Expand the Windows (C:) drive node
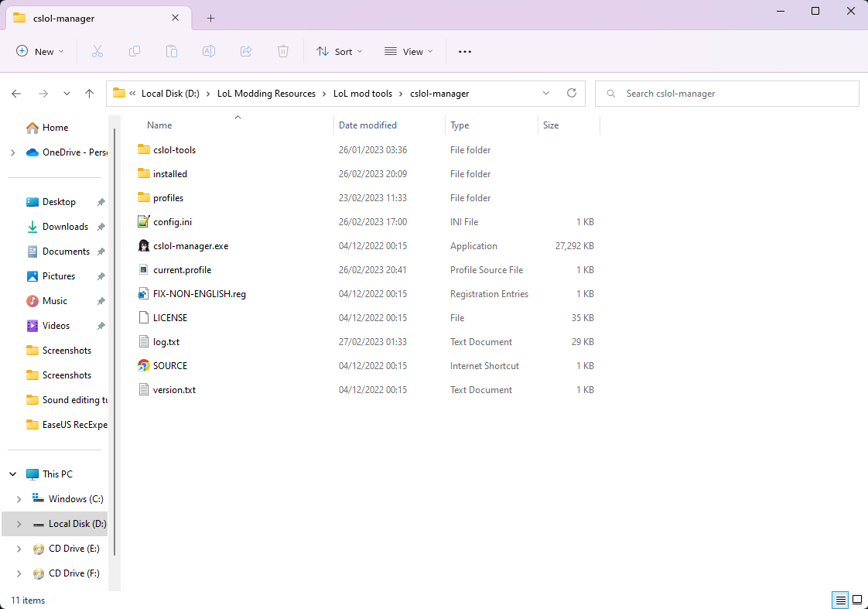This screenshot has height=609, width=868. [x=19, y=499]
